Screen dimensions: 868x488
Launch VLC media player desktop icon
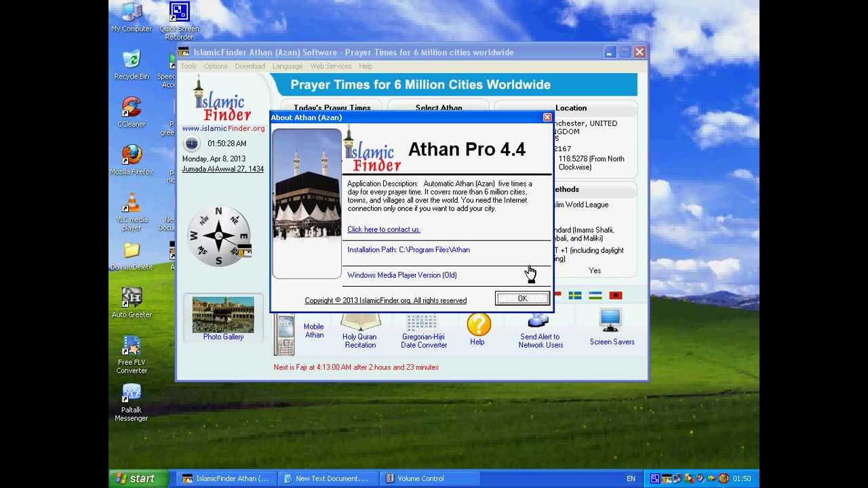pyautogui.click(x=132, y=211)
